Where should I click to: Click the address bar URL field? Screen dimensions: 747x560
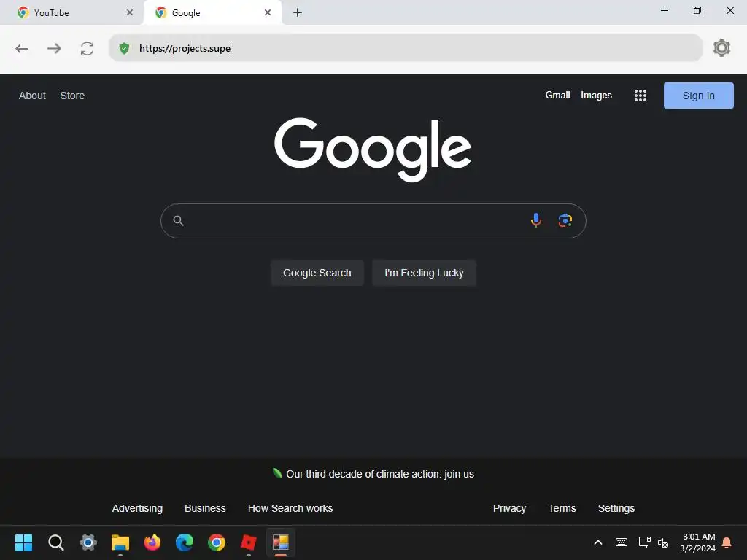coord(406,48)
